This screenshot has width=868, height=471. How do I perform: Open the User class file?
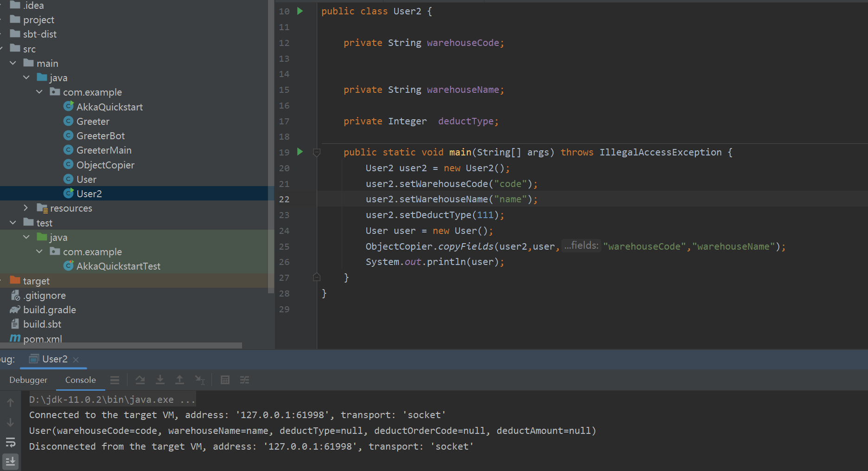[80, 179]
